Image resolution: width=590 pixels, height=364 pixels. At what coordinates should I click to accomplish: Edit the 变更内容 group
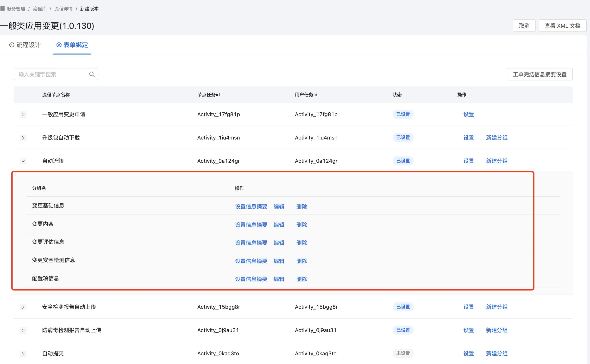coord(279,224)
